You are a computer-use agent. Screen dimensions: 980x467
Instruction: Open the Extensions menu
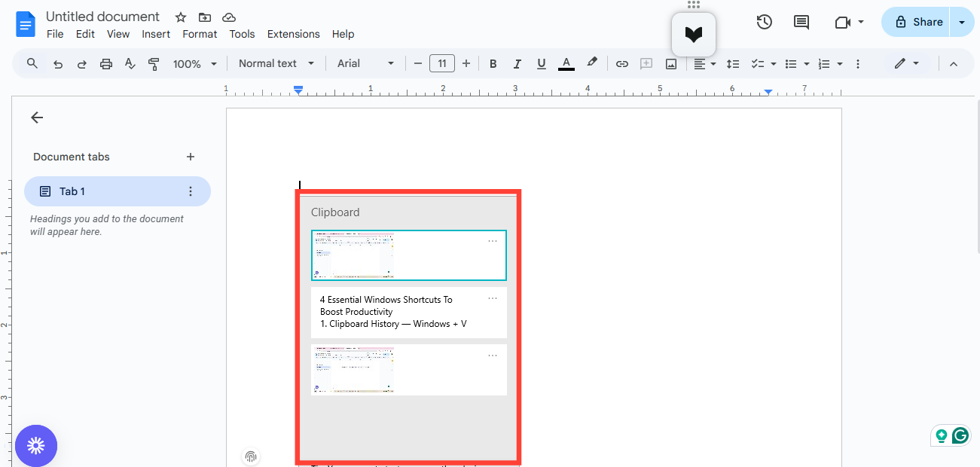coord(294,34)
